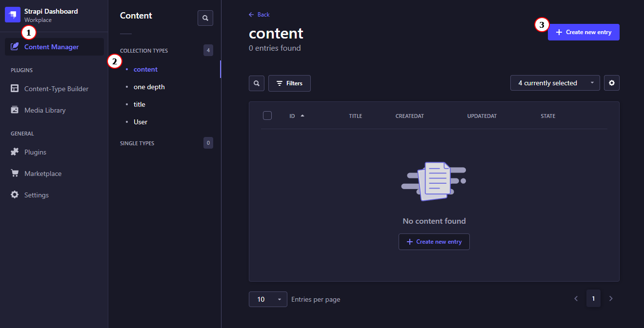Open the Filters button
The height and width of the screenshot is (328, 644).
289,83
